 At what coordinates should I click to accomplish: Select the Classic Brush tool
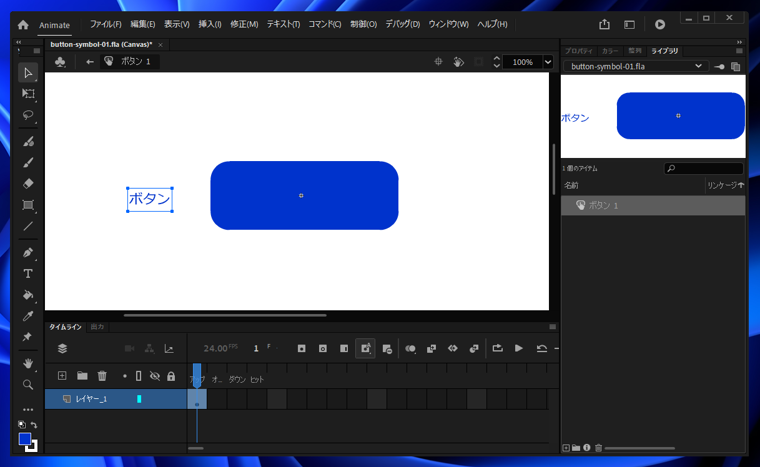point(28,162)
